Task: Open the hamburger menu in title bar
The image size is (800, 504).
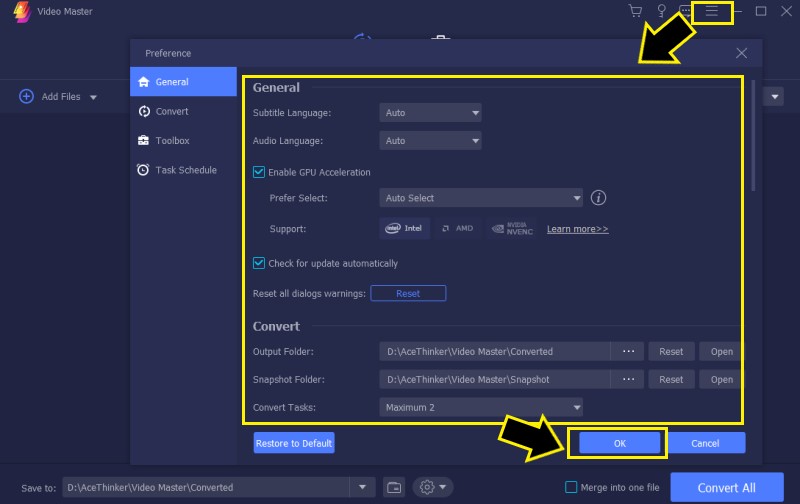Action: click(712, 11)
